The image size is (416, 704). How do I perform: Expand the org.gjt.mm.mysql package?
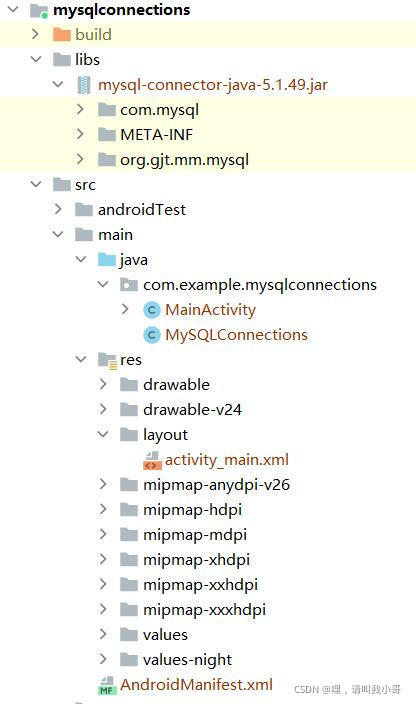coord(80,159)
